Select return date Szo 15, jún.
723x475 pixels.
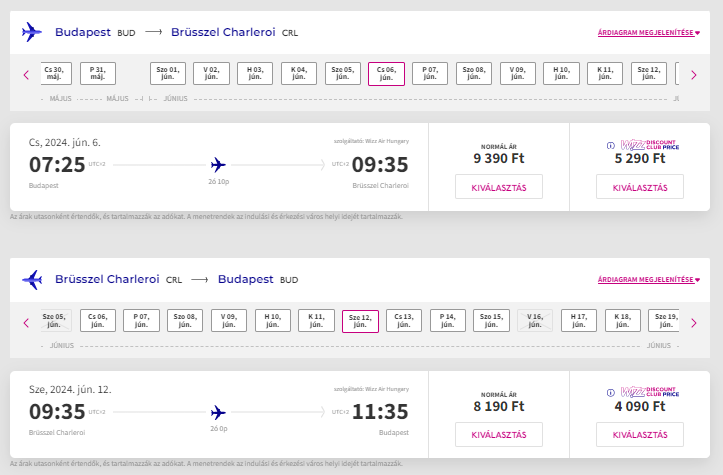(491, 321)
